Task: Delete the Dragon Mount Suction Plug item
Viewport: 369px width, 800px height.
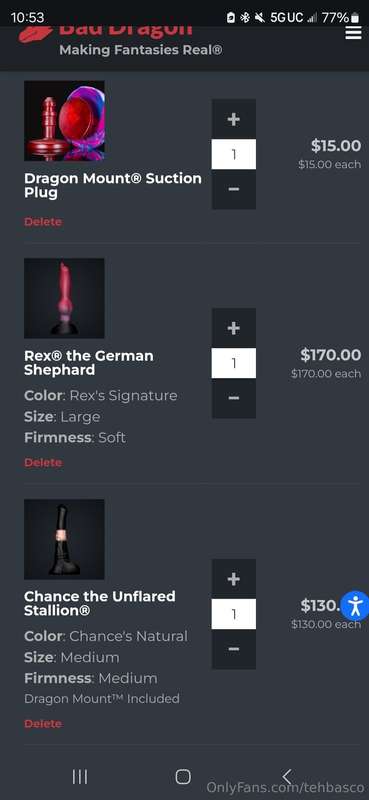Action: tap(43, 222)
